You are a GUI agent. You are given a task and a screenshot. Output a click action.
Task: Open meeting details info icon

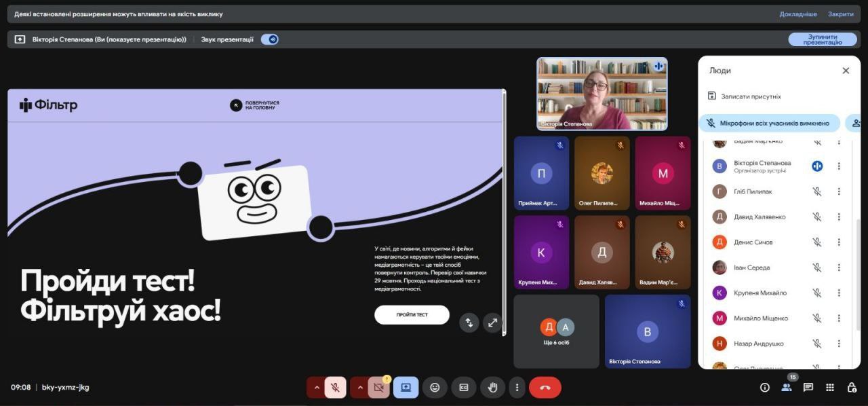point(765,387)
